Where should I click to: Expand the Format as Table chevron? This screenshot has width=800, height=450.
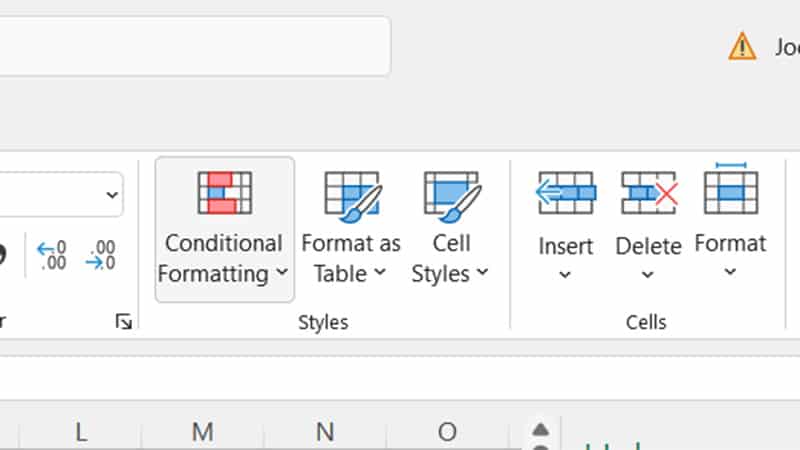(x=380, y=272)
